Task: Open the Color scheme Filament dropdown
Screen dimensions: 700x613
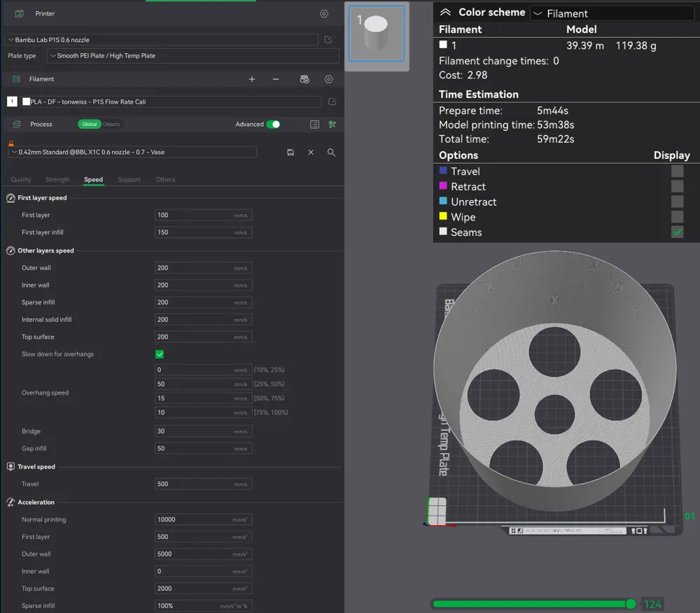Action: (x=612, y=13)
